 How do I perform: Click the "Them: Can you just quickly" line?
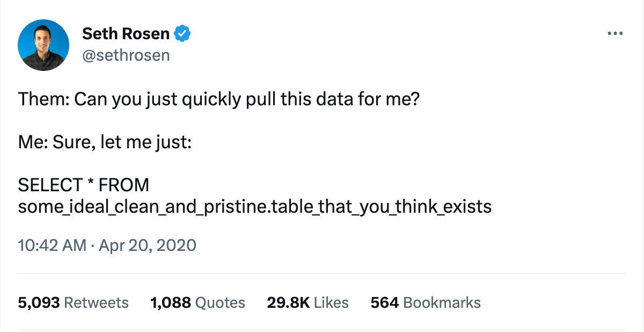218,100
